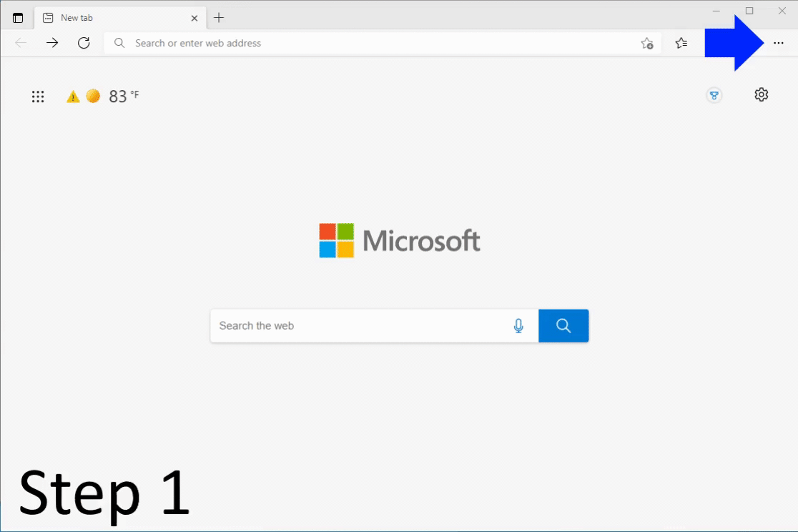
Task: Go forward using the forward arrow
Action: [x=52, y=43]
